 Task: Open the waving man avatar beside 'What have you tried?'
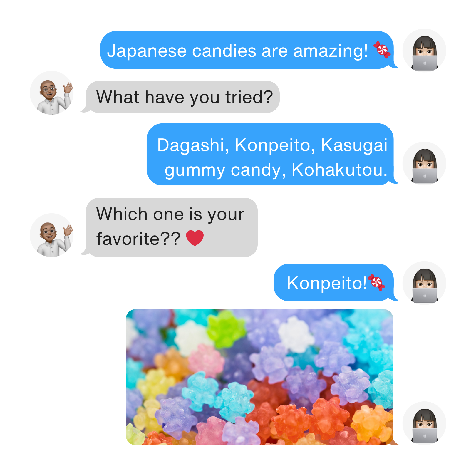[52, 93]
